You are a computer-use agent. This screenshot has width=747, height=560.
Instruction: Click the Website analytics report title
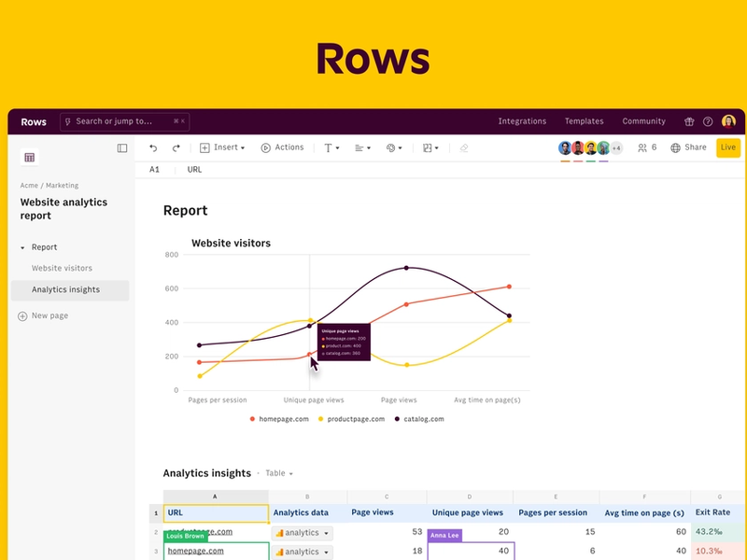point(63,208)
